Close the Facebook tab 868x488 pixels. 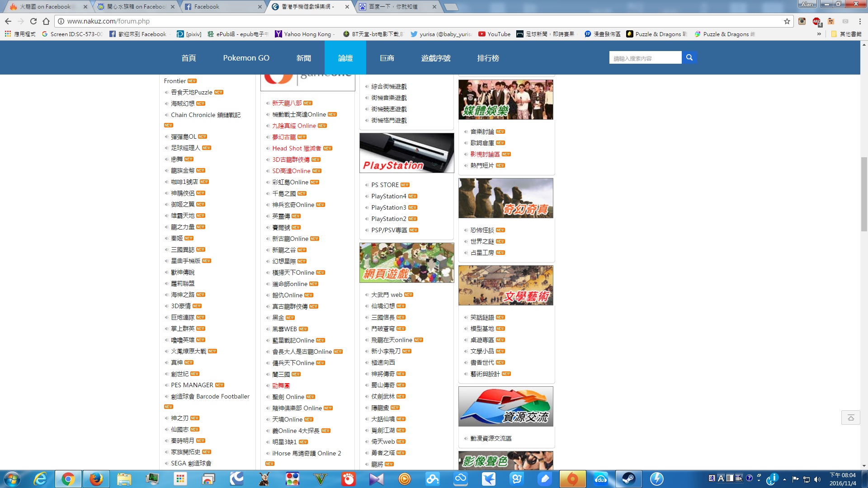click(x=259, y=7)
